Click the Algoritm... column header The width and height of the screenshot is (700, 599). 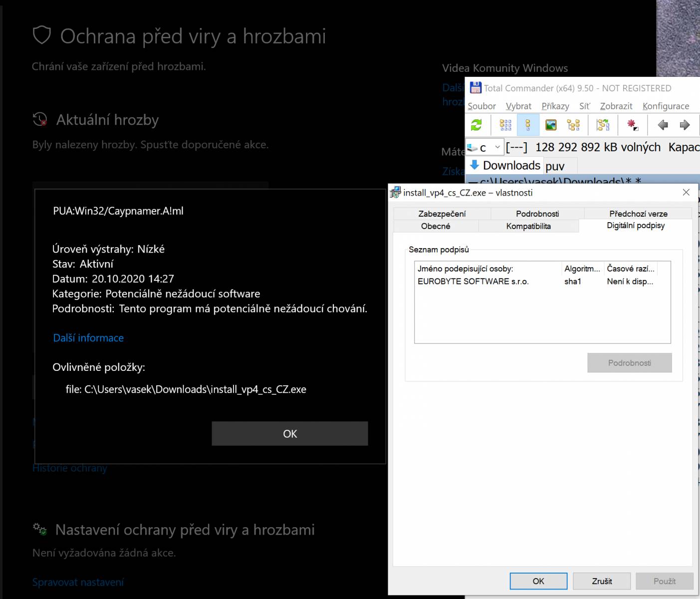pos(583,269)
